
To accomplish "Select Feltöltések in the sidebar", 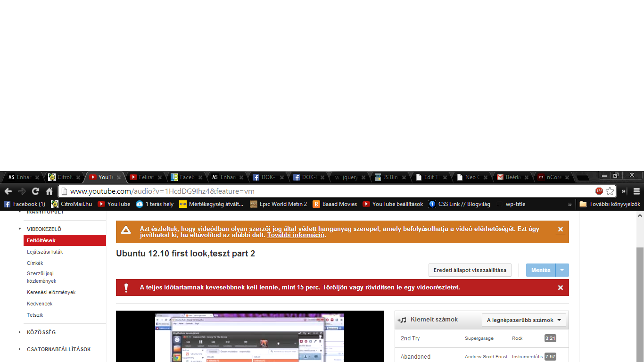I will click(x=65, y=240).
